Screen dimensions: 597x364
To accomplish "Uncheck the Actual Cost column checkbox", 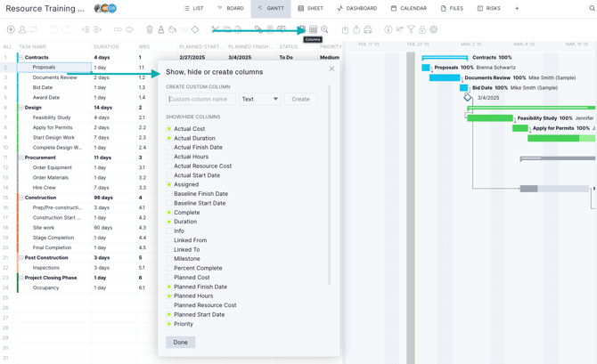I will 169,129.
